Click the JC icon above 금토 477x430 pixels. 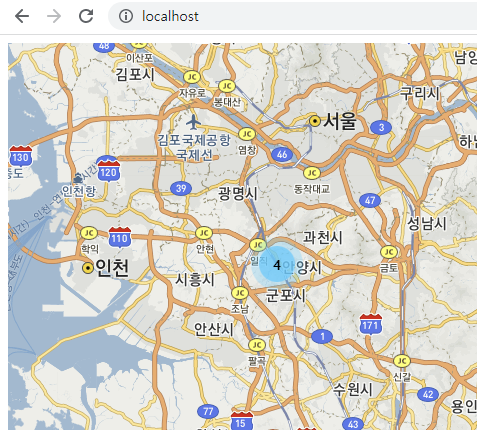[389, 252]
